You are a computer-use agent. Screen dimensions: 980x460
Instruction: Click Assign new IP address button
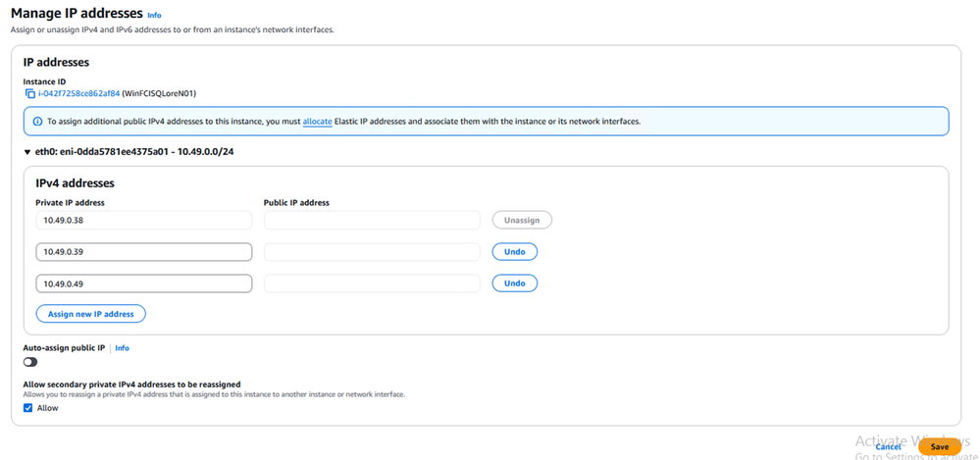click(90, 314)
